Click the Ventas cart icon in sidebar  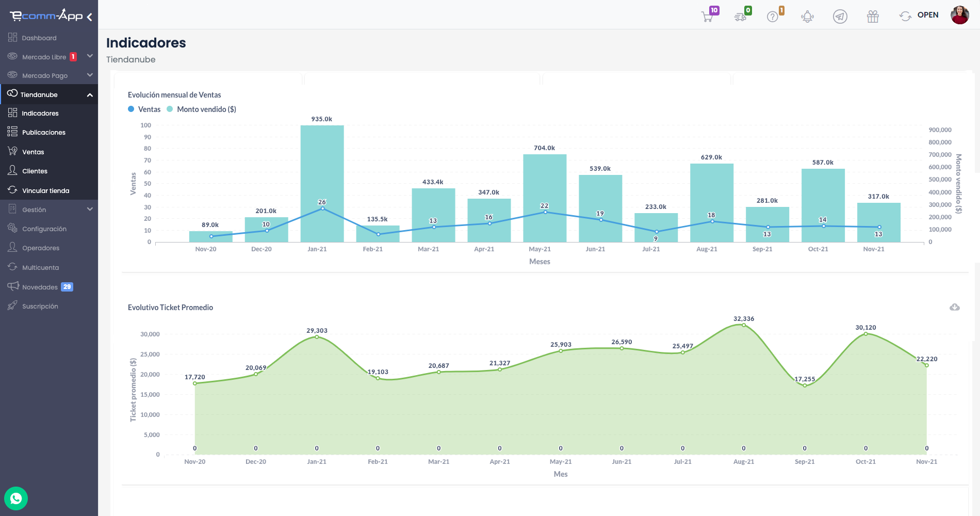click(12, 151)
